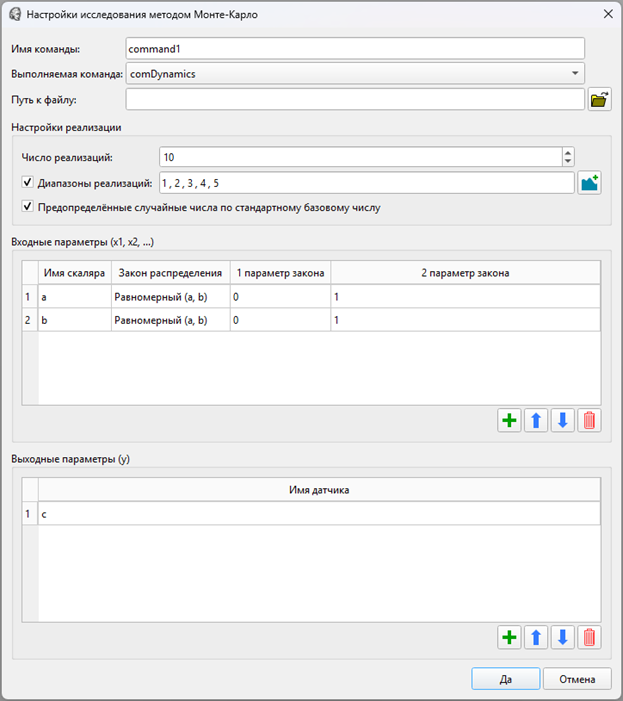
Task: Delete selected output sensor row
Action: point(590,637)
